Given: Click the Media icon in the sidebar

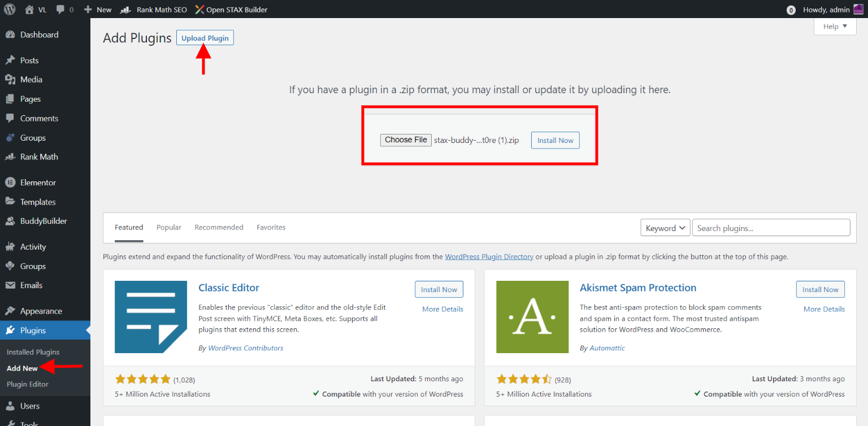Looking at the screenshot, I should click(x=10, y=80).
